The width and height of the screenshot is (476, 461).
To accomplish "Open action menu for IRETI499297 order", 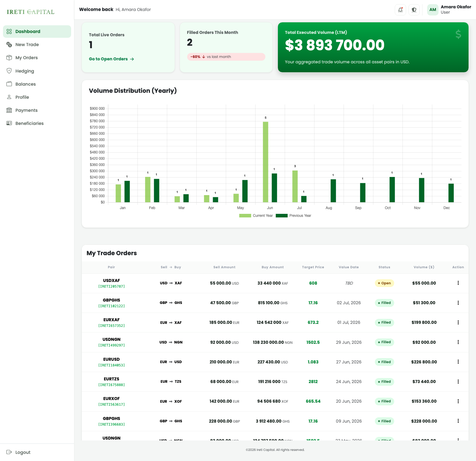I will tap(458, 342).
